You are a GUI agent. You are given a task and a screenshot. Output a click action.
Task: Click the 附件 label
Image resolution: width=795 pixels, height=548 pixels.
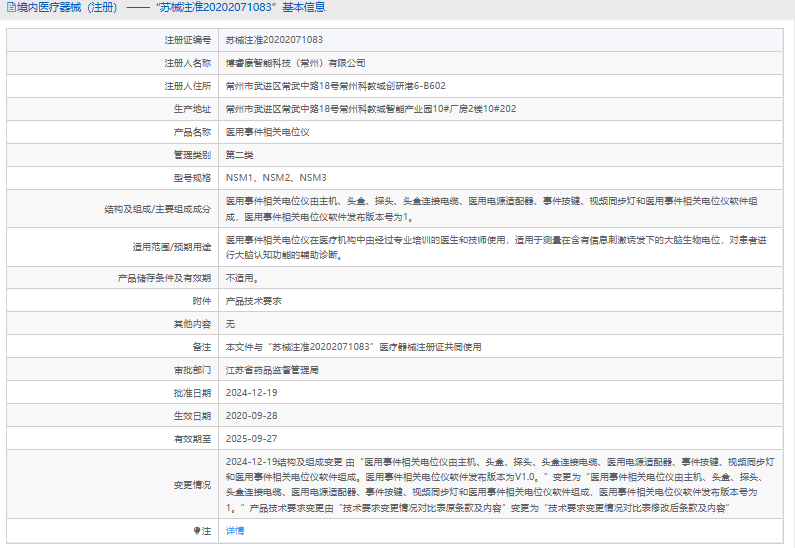[x=202, y=301]
